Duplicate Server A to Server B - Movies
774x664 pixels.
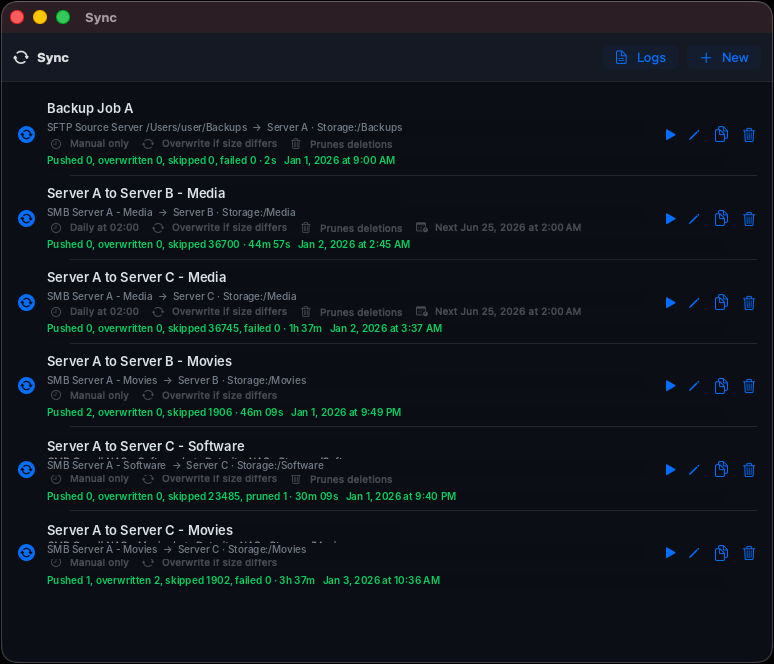pyautogui.click(x=721, y=386)
